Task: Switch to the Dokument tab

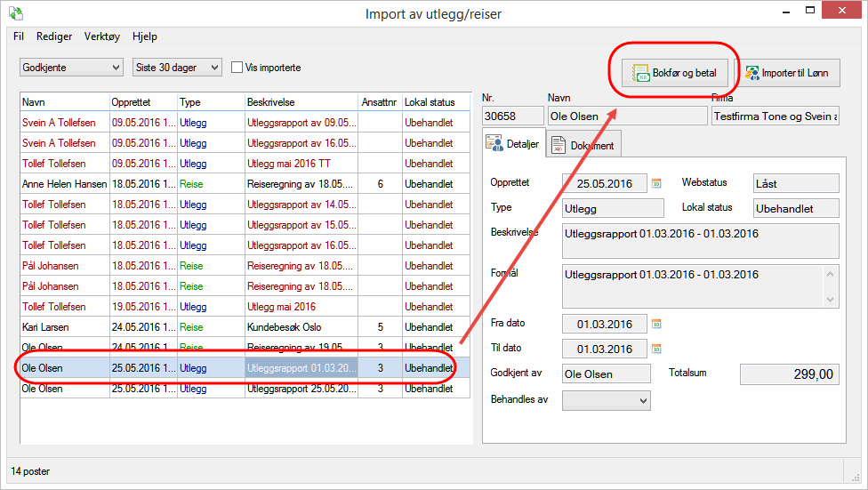Action: pyautogui.click(x=583, y=144)
